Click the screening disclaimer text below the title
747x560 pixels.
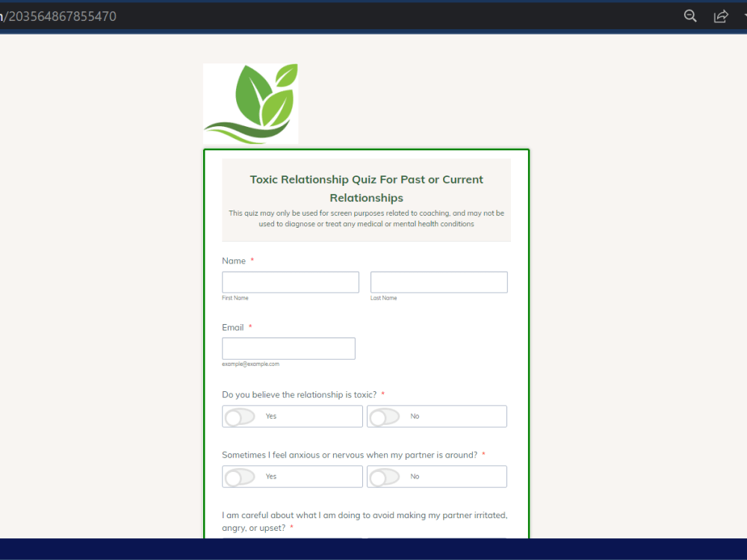point(366,218)
